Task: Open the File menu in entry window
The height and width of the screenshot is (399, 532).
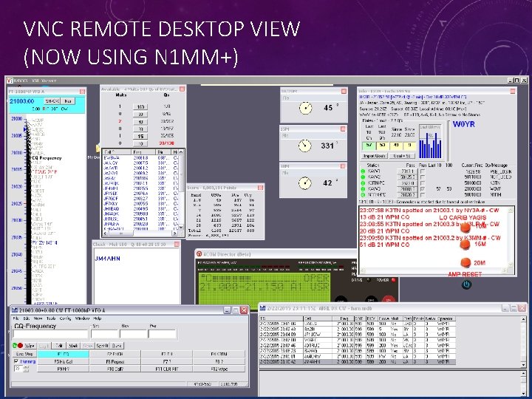Action: (x=16, y=318)
